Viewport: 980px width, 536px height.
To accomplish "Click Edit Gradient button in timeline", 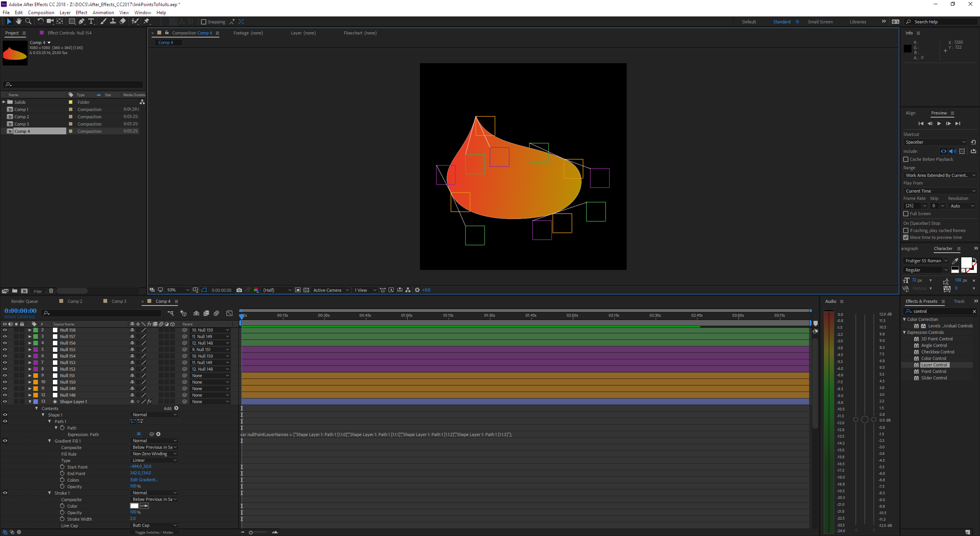I will [144, 480].
